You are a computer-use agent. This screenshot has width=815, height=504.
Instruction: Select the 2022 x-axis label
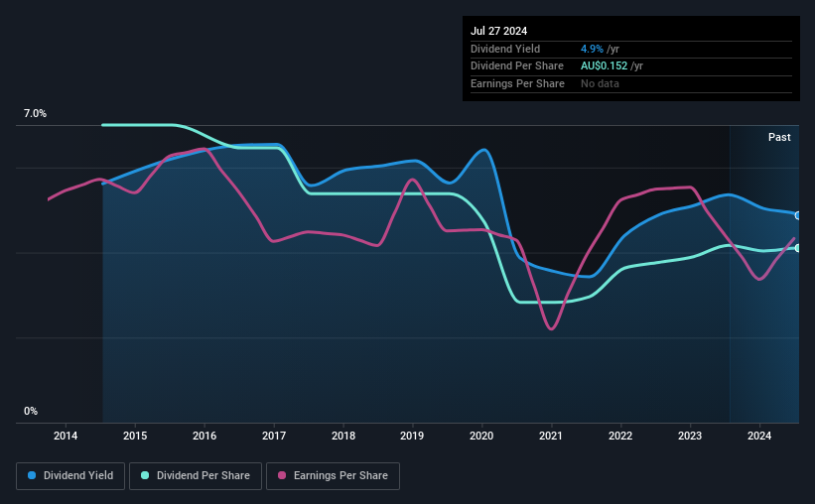pyautogui.click(x=620, y=436)
